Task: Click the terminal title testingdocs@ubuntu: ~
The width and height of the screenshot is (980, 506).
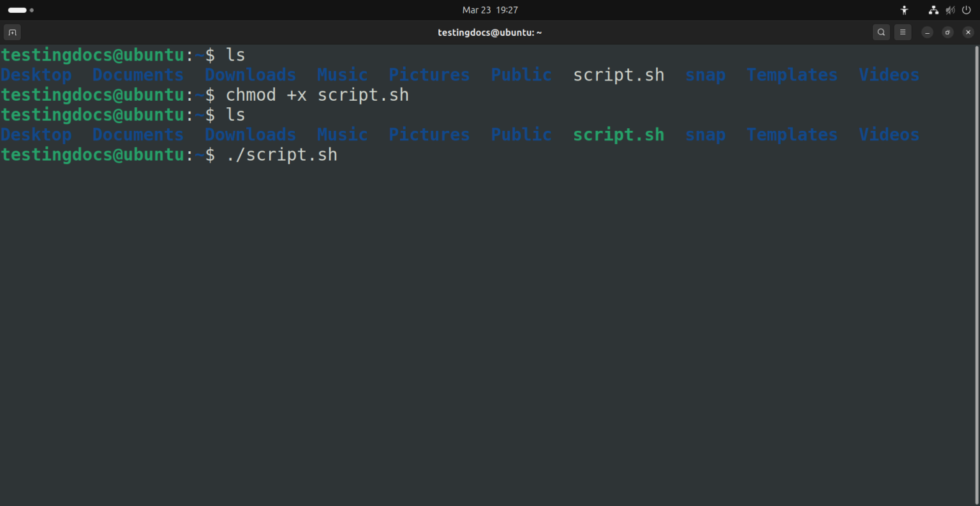Action: [489, 33]
